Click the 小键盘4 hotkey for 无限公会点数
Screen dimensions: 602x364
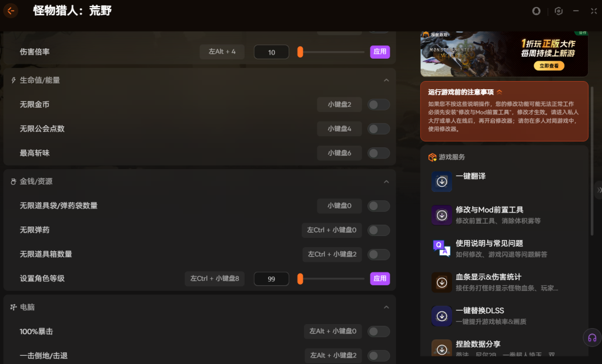click(339, 129)
